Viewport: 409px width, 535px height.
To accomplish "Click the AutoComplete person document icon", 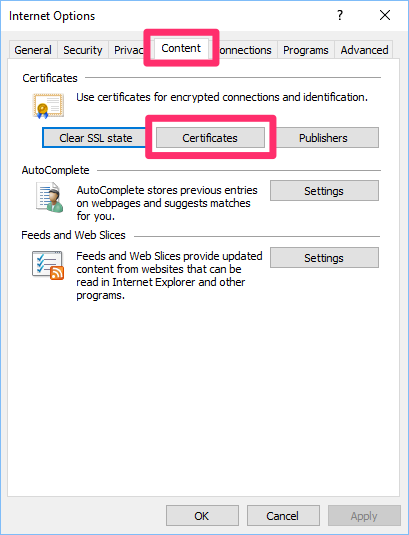I will [x=50, y=197].
